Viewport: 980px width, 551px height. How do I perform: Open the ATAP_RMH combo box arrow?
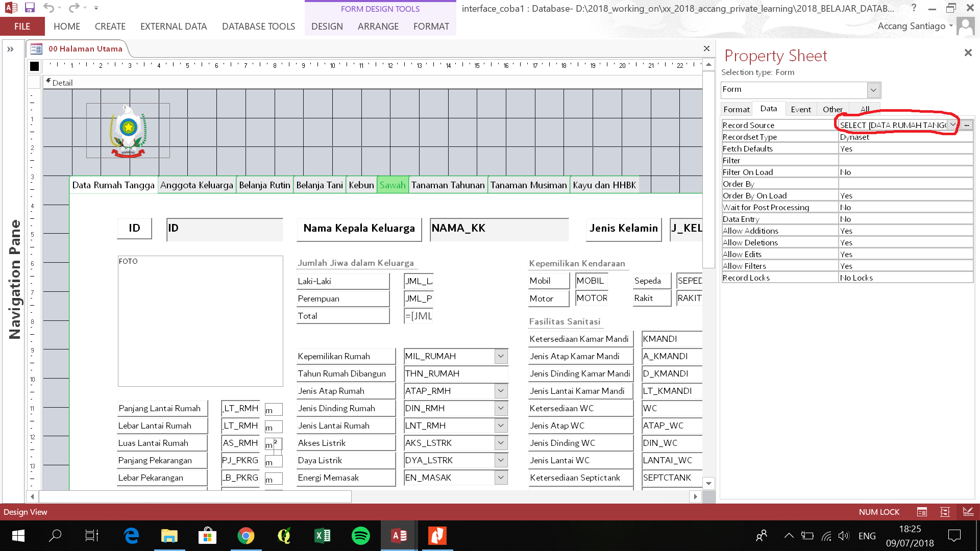click(x=501, y=391)
